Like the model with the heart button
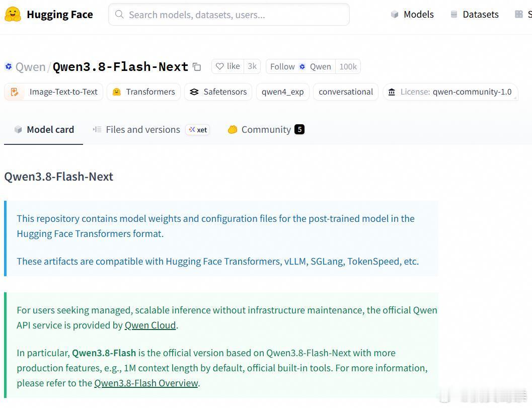532x408 pixels. pos(227,66)
